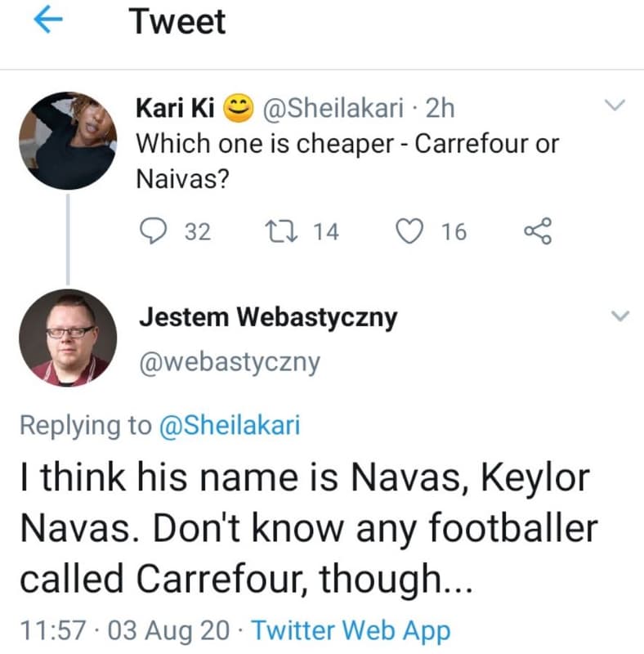
Task: Unlike the tweet by tapping the heart
Action: pos(412,231)
